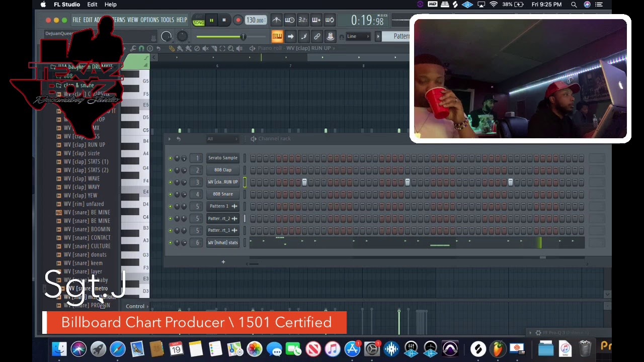This screenshot has width=644, height=362.
Task: Pause playback with the pause button
Action: [211, 21]
